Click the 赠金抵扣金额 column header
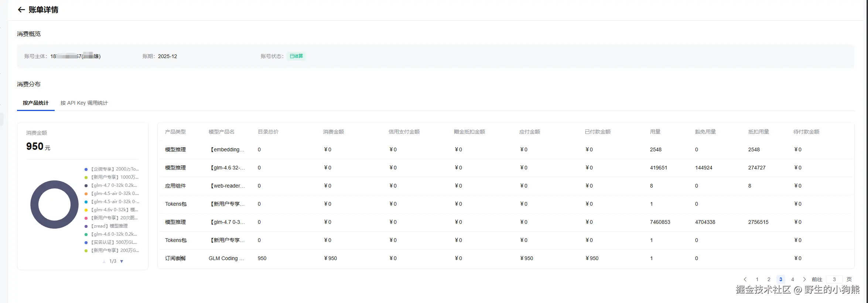868x303 pixels. click(469, 132)
